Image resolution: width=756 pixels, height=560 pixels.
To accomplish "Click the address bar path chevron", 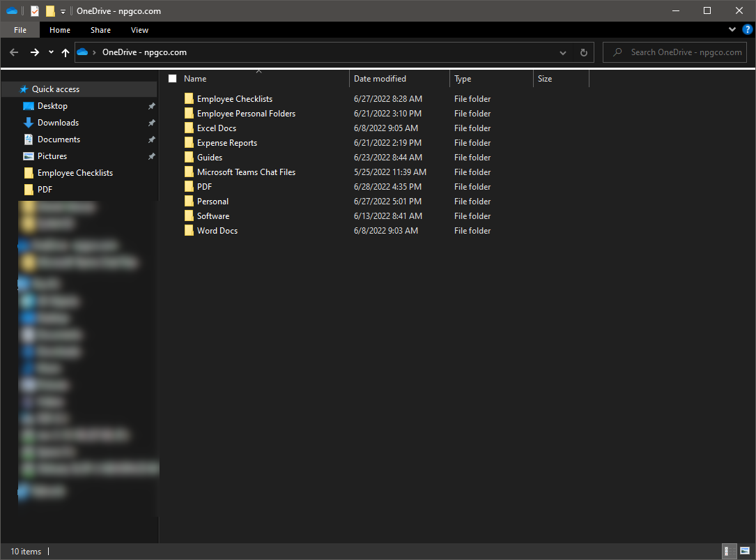I will coord(94,52).
